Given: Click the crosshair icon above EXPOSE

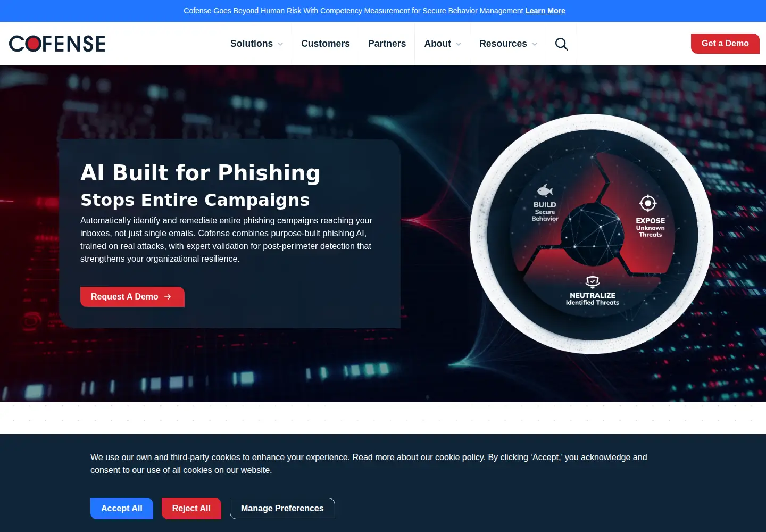Looking at the screenshot, I should tap(648, 203).
